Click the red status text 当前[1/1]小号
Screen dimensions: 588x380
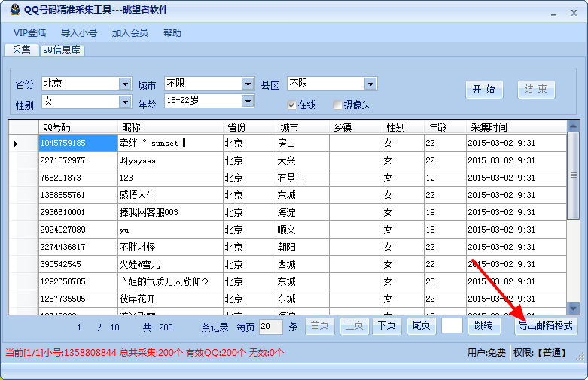pos(61,353)
